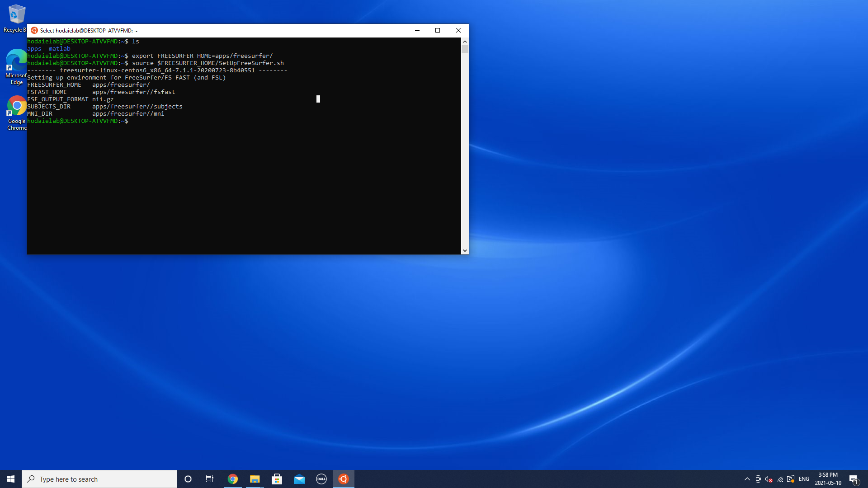
Task: Open the Dell app on the taskbar
Action: point(321,479)
